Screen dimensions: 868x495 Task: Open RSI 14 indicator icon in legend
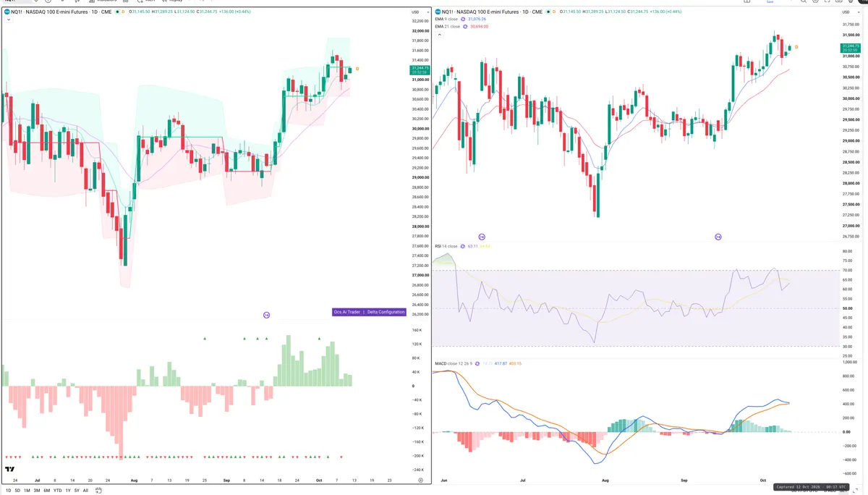point(464,246)
